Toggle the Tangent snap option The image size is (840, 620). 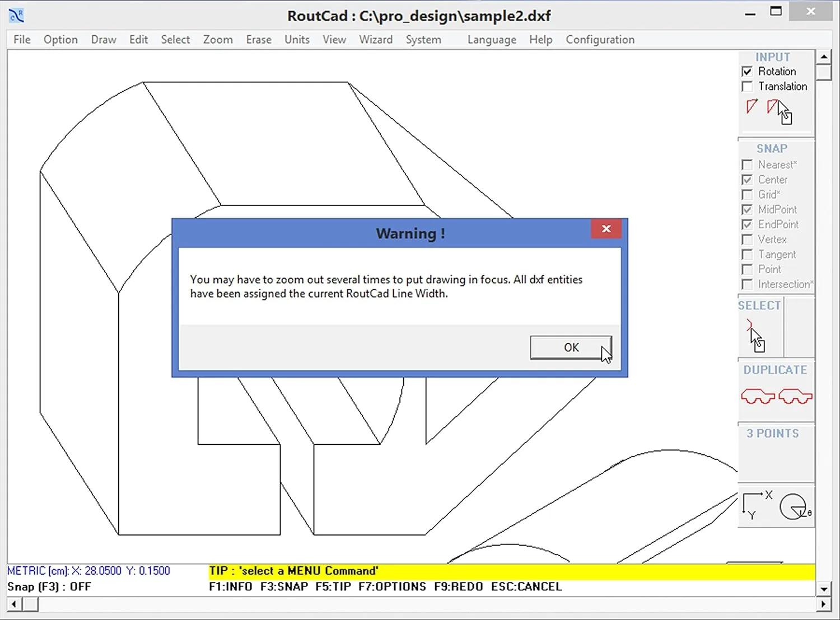tap(747, 254)
